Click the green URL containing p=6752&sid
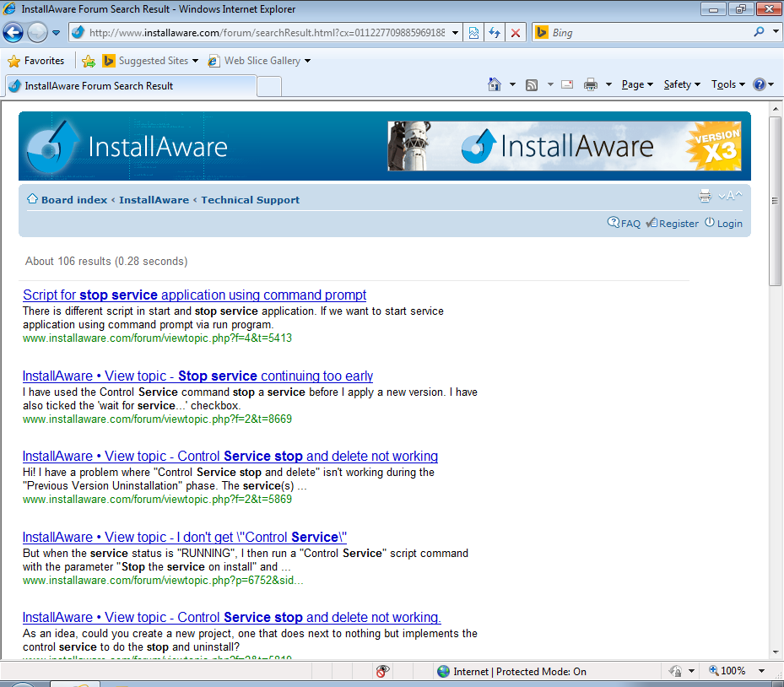Image resolution: width=784 pixels, height=687 pixels. (163, 580)
